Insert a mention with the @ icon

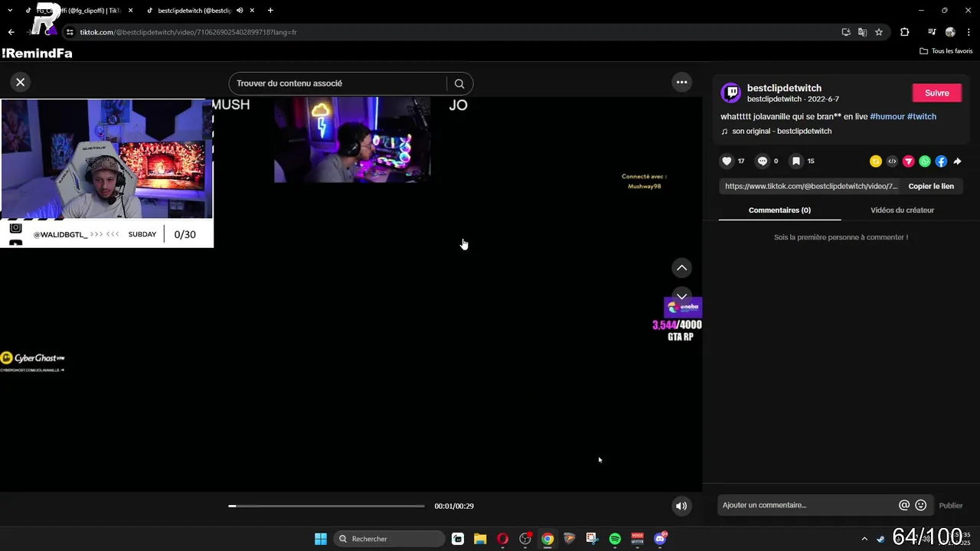pos(904,505)
